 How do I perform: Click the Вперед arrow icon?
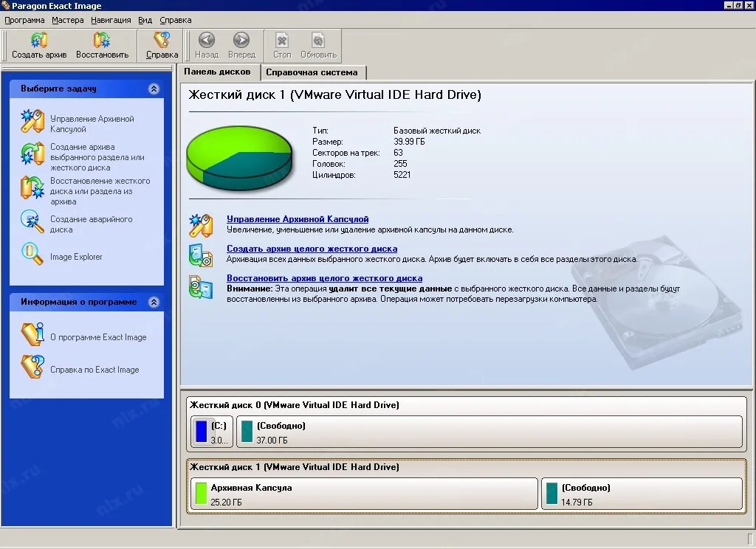241,41
